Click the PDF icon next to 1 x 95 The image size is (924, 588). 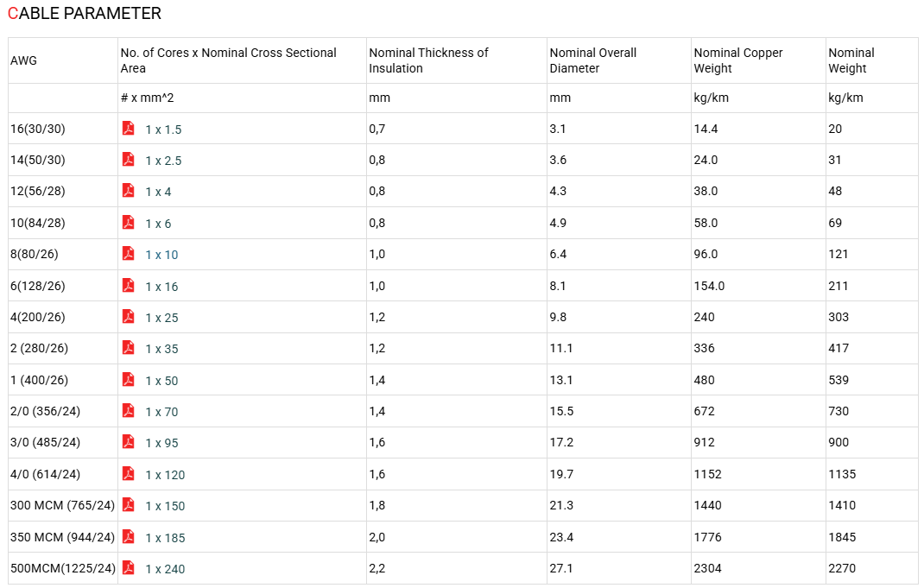128,442
